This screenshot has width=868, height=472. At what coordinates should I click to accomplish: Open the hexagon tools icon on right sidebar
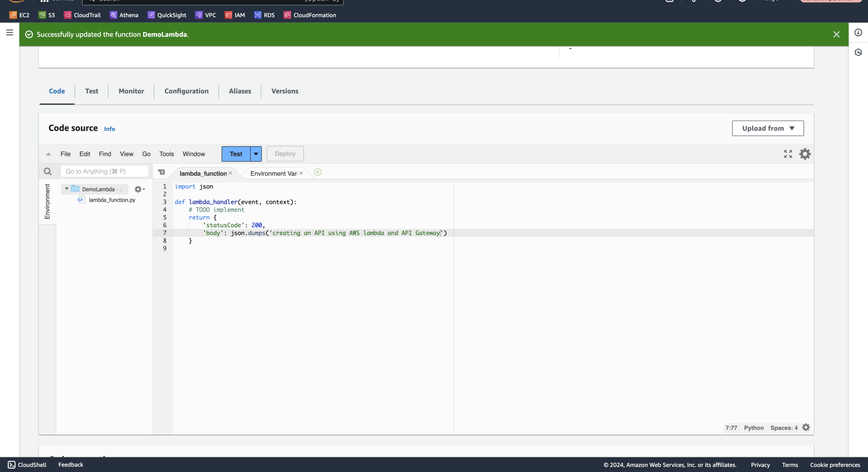coord(858,53)
